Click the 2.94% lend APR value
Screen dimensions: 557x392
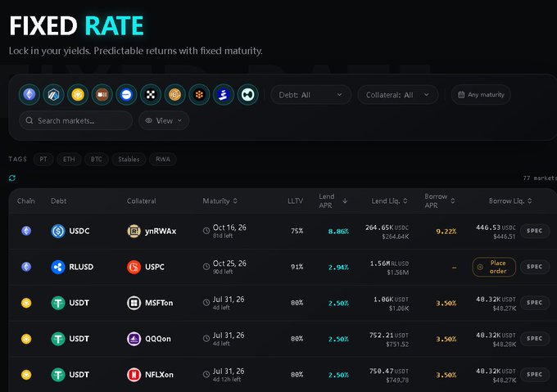(x=338, y=268)
